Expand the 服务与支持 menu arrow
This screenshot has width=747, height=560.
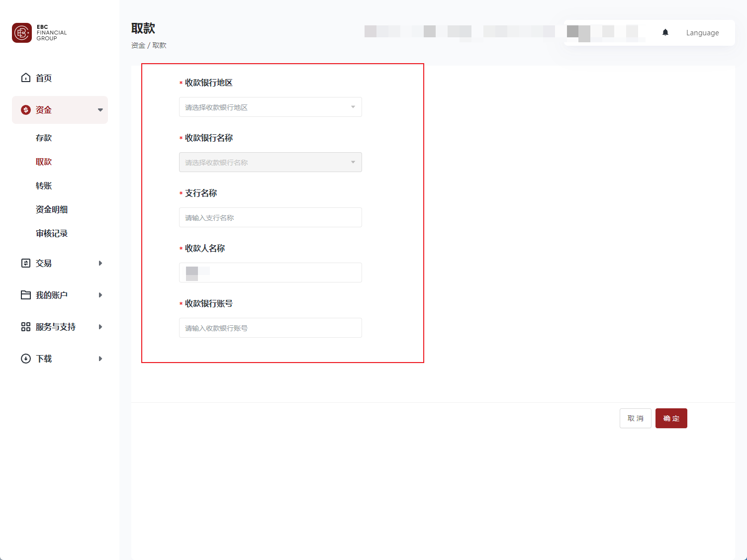pos(100,327)
